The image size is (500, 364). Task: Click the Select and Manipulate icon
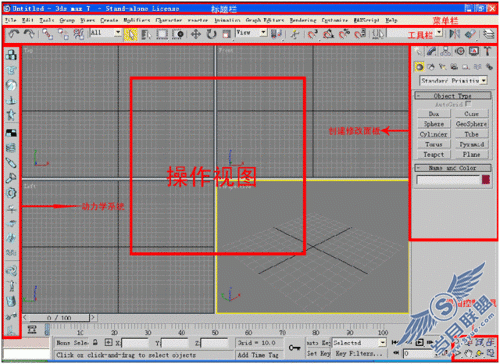(x=295, y=34)
